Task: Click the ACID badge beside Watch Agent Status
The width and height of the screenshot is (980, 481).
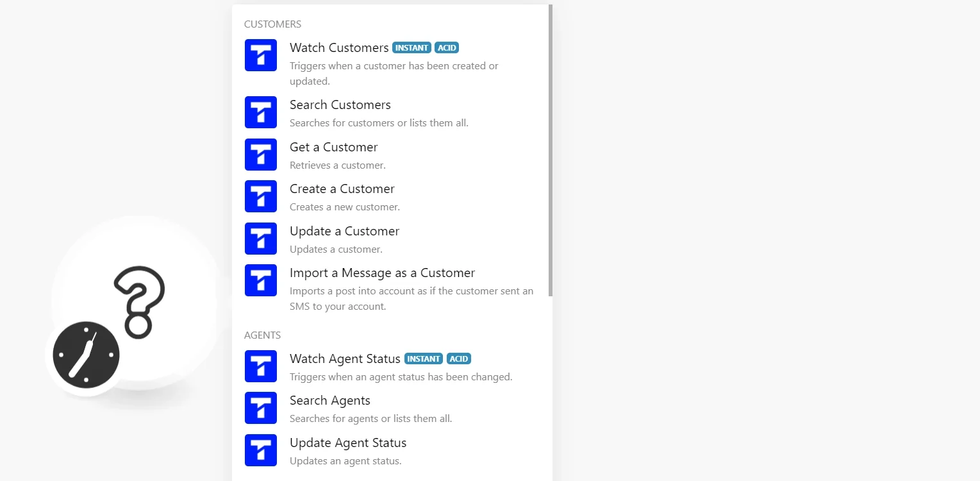Action: [x=459, y=359]
